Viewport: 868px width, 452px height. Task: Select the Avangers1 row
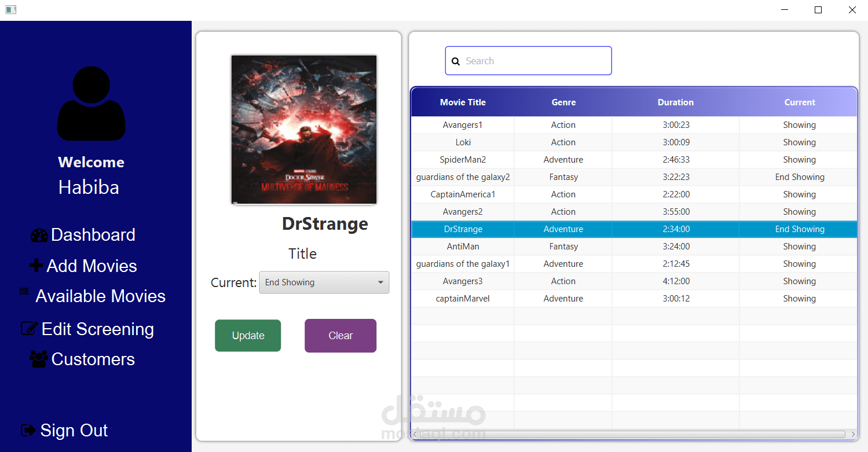634,125
